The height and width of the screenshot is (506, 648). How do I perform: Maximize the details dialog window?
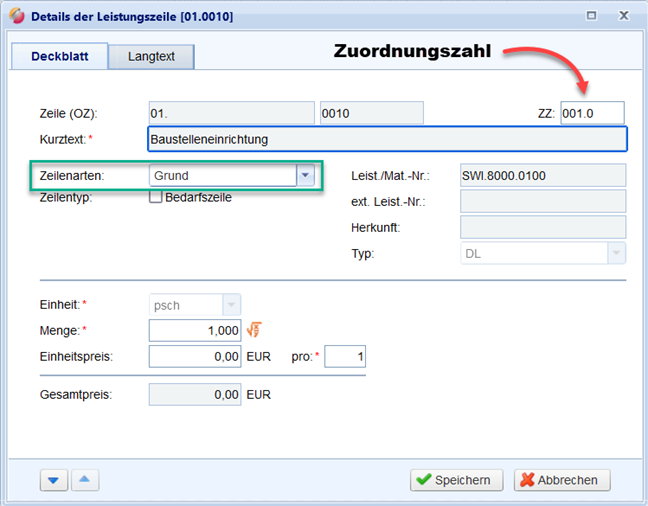point(592,16)
